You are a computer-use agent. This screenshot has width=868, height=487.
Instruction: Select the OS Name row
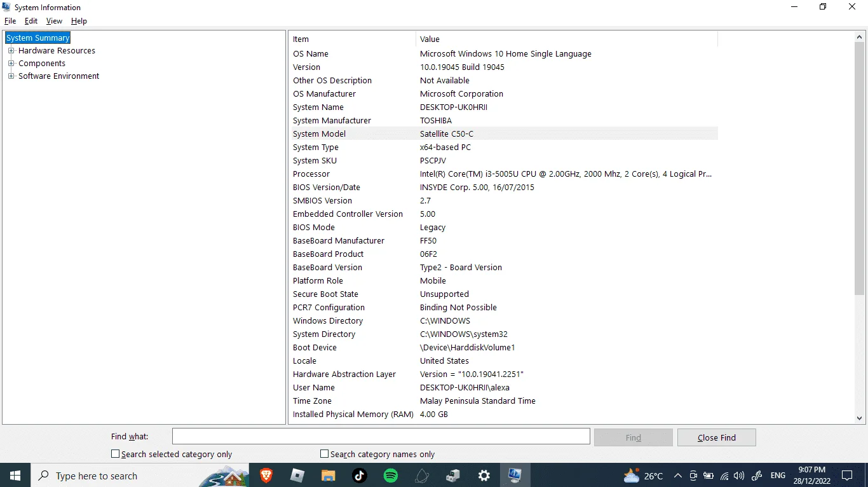(x=503, y=54)
